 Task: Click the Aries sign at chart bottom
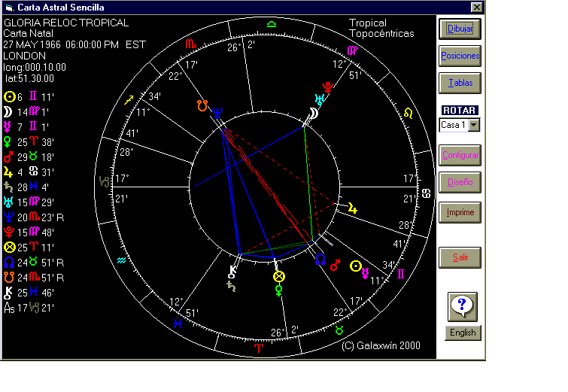coord(259,348)
